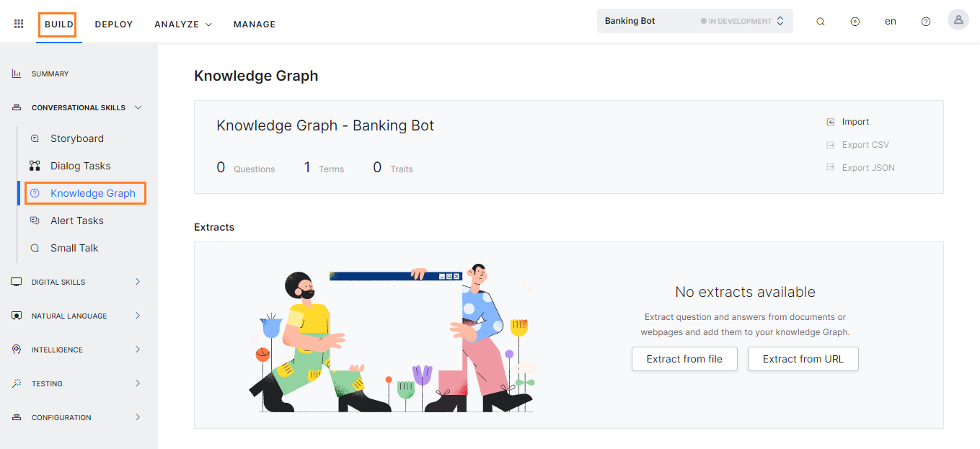Viewport: 980px width, 449px height.
Task: Click the Storyboard icon in the sidebar
Action: 35,138
